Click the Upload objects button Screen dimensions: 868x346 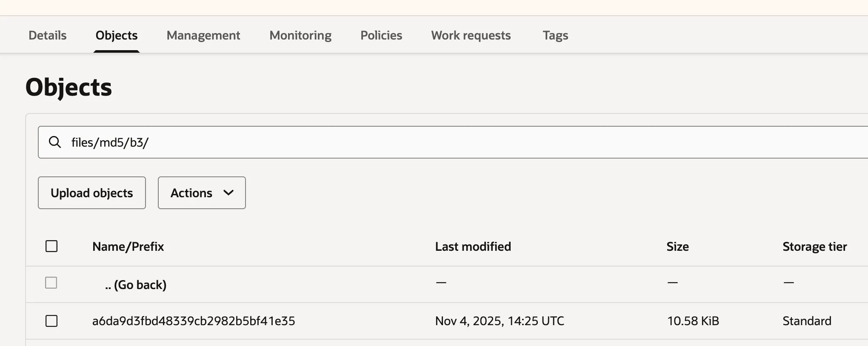coord(92,193)
